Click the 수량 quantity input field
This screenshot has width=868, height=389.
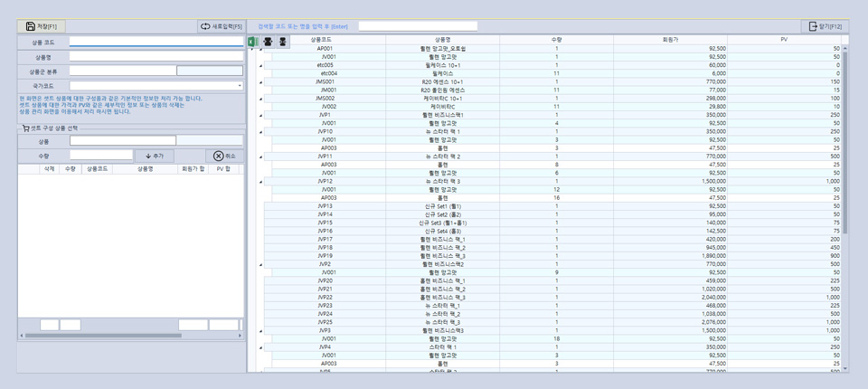coord(101,157)
